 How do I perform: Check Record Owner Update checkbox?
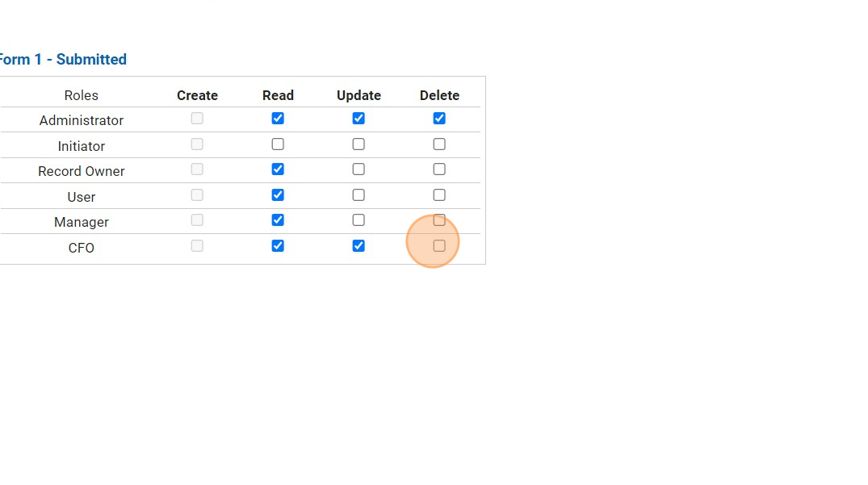(x=359, y=169)
